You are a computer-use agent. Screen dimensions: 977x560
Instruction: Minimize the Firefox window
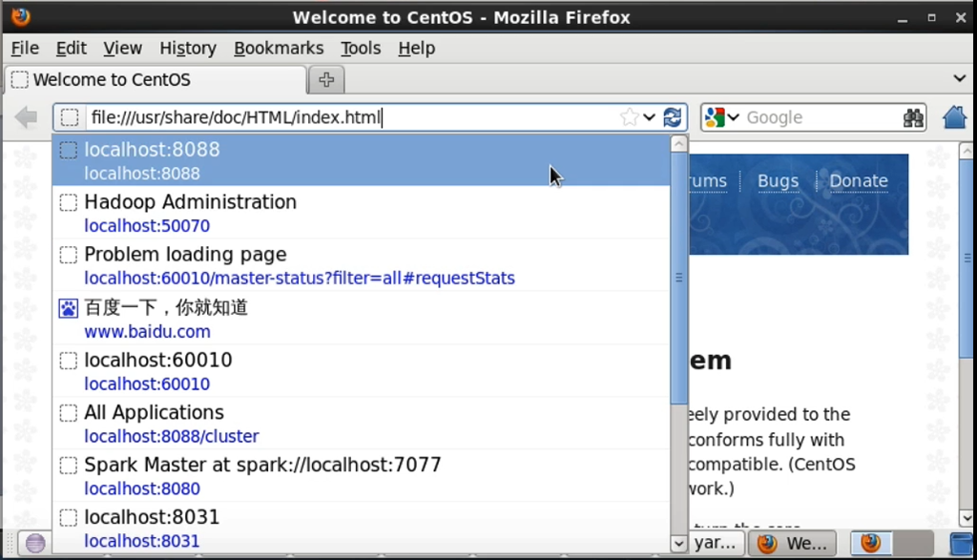(903, 17)
